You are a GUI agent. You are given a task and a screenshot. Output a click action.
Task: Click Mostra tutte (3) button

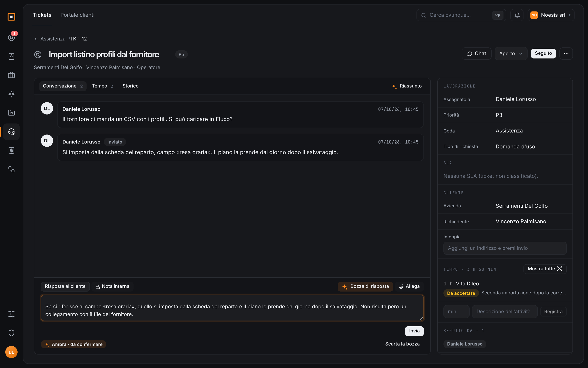point(545,269)
